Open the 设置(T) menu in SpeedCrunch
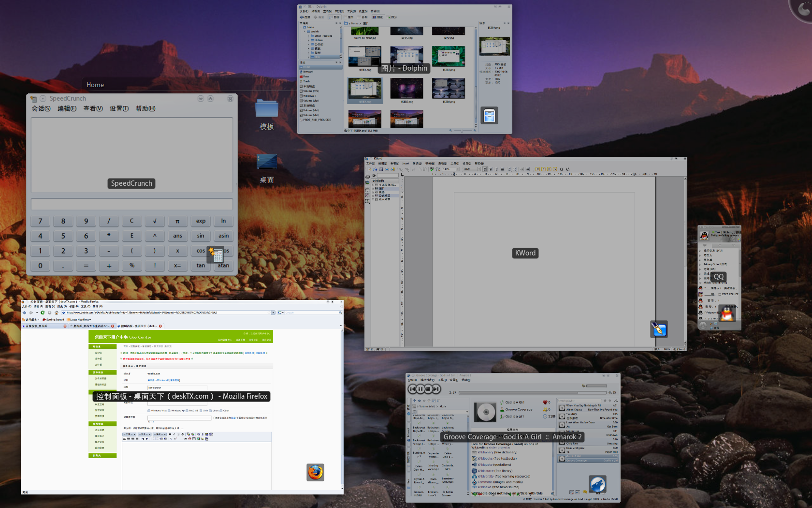812x508 pixels. 119,109
